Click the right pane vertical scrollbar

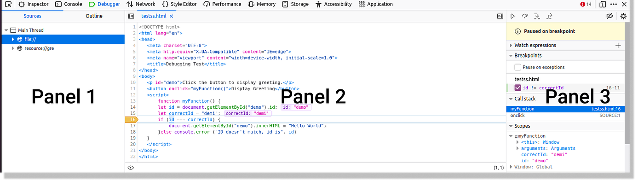coord(627,83)
